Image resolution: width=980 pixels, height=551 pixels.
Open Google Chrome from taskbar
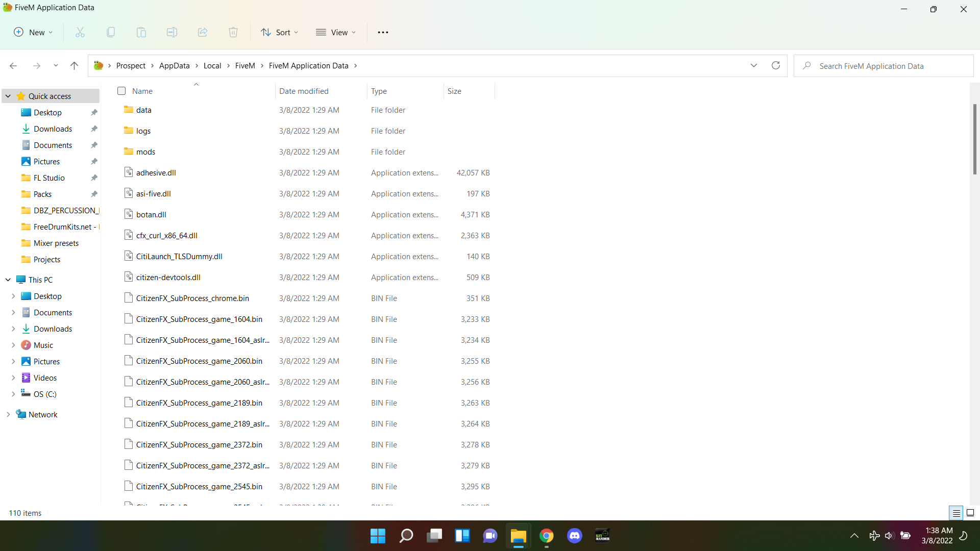(x=547, y=536)
